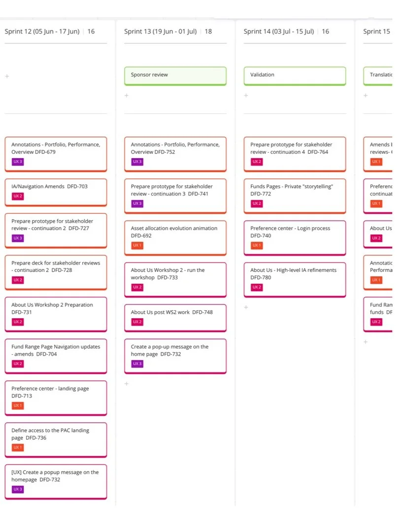Open About Us Workshop 2 Preparation DFD-731
399x532 pixels.
coord(56,314)
